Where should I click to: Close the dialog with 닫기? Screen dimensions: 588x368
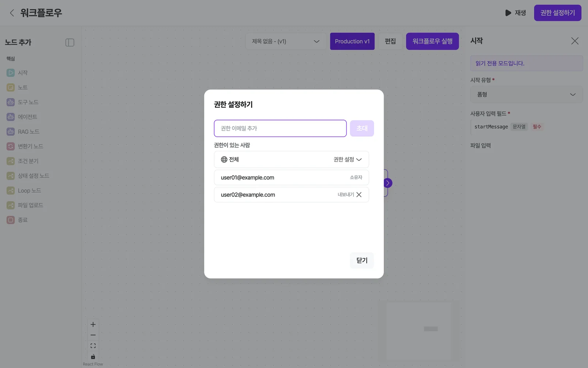(x=362, y=261)
